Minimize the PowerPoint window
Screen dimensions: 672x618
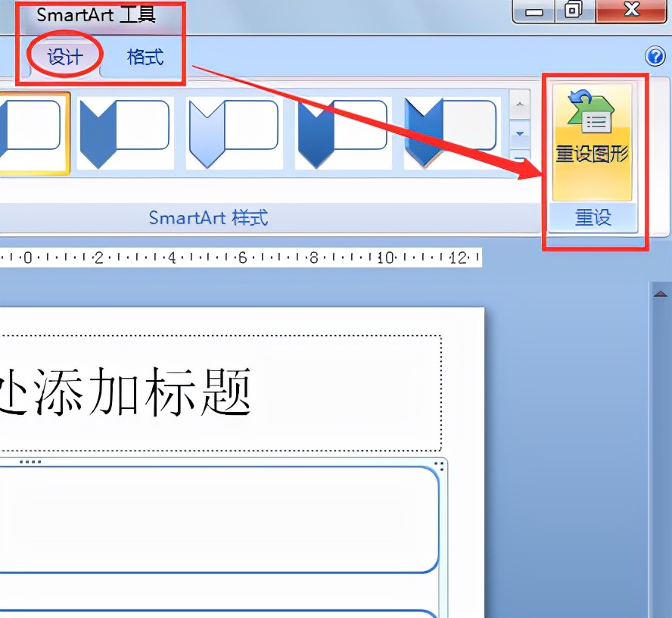pos(534,11)
